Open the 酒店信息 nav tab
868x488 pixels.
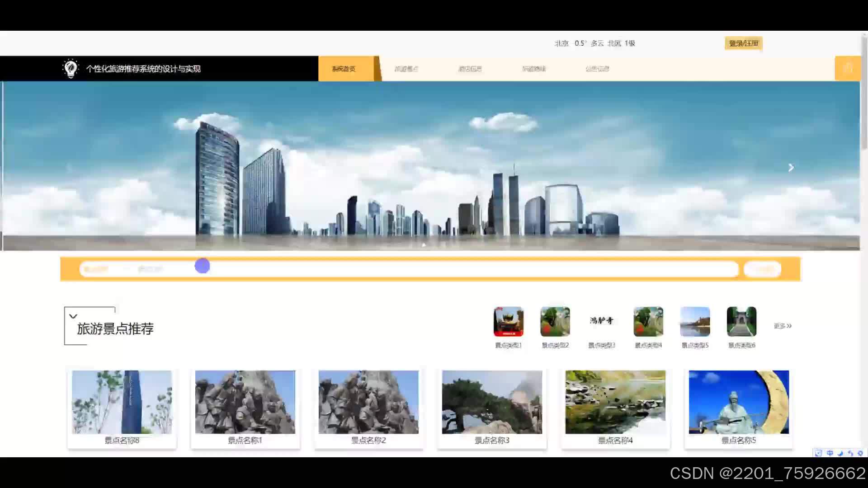click(x=470, y=69)
